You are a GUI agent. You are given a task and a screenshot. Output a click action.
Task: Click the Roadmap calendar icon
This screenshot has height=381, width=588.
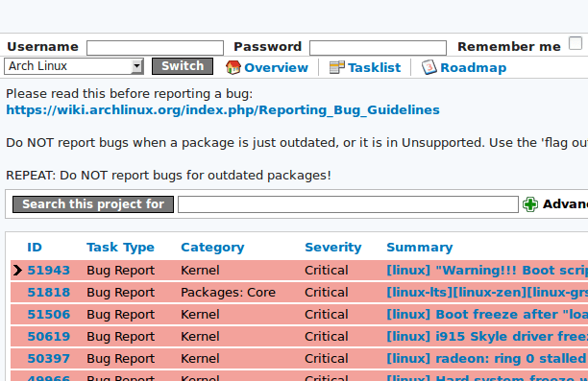[429, 67]
